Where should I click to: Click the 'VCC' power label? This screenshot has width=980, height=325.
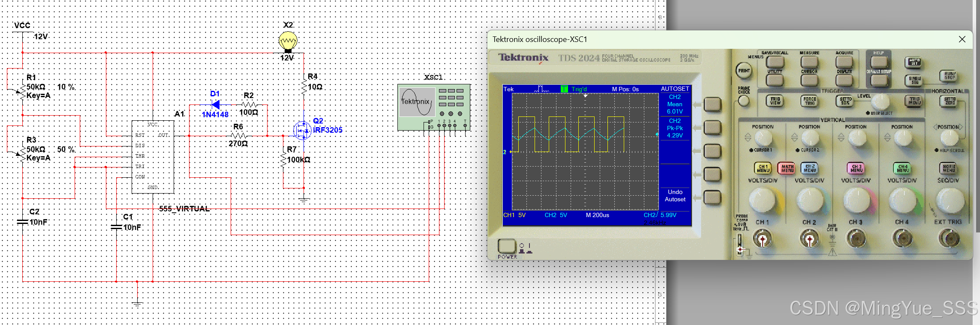[22, 26]
